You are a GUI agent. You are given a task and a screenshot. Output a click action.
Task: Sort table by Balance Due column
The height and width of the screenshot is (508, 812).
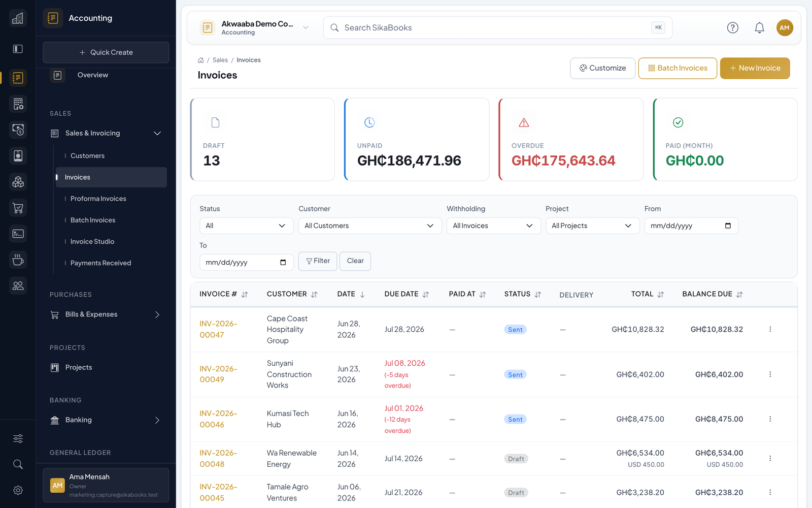[x=713, y=294]
